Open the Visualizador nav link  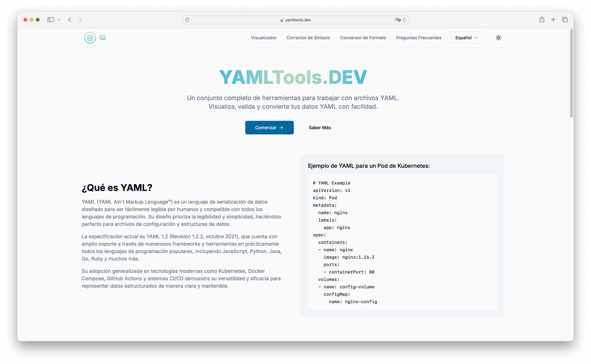(264, 38)
